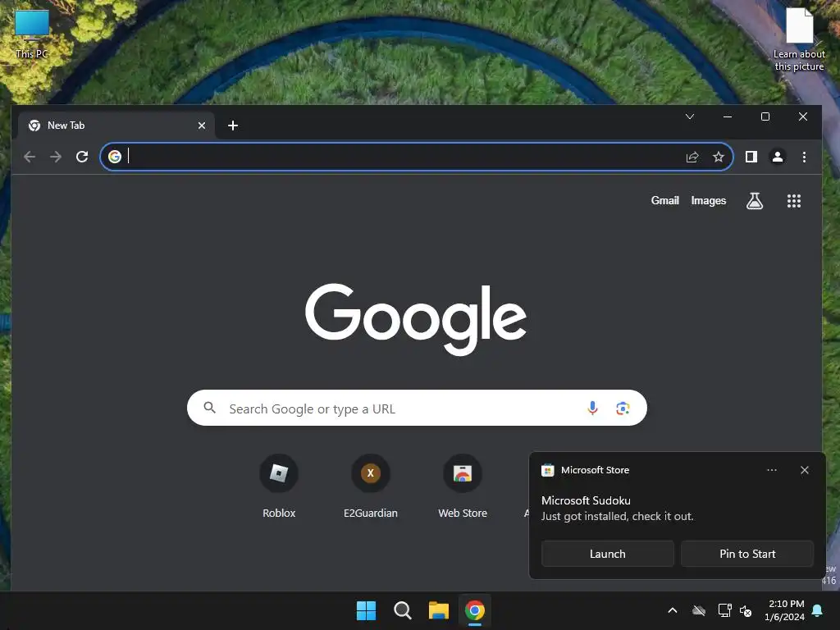The image size is (840, 630).
Task: Click Pin to Start button
Action: tap(747, 554)
